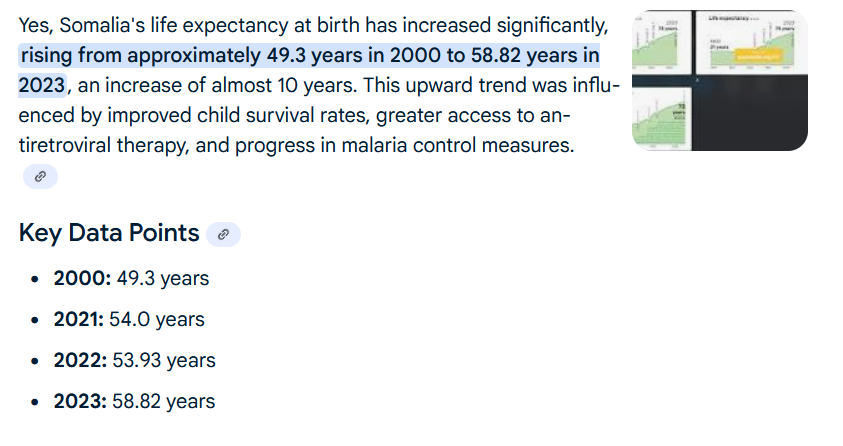Image resolution: width=843 pixels, height=446 pixels.
Task: Click the highlighted '2023' at the highlight's end
Action: 42,85
